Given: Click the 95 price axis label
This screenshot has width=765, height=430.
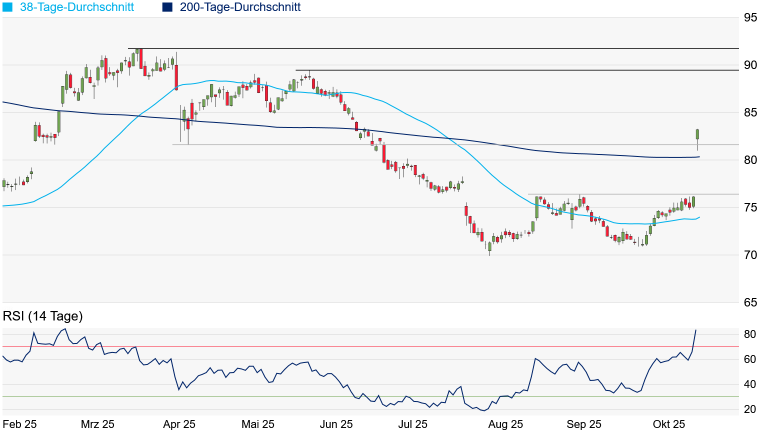Looking at the screenshot, I should click(750, 18).
